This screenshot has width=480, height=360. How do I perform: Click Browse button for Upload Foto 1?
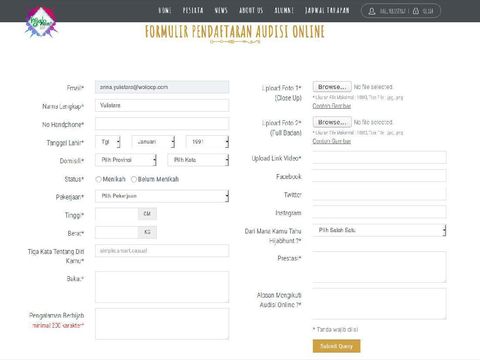click(x=332, y=87)
